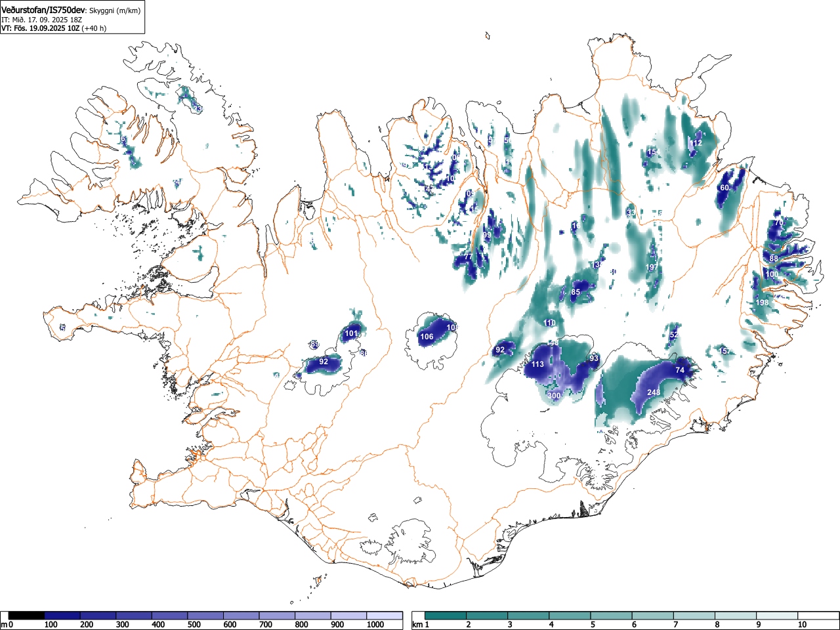Click the '1000' tick on metre legend
Screen dimensions: 840x630
point(375,625)
